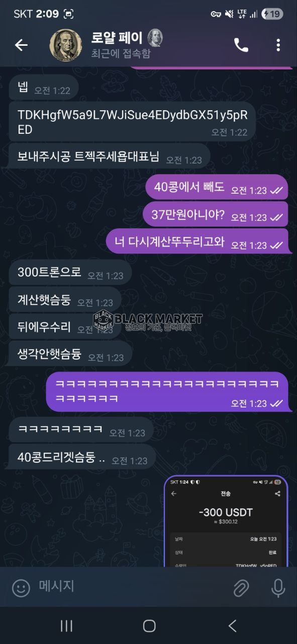Tap the 넵 message bubble

click(44, 88)
